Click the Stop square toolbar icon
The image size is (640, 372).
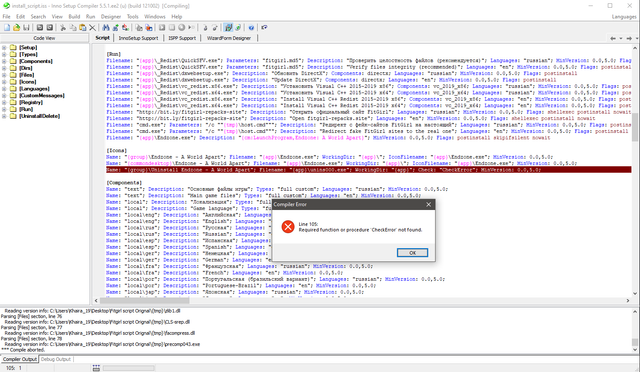[x=172, y=27]
